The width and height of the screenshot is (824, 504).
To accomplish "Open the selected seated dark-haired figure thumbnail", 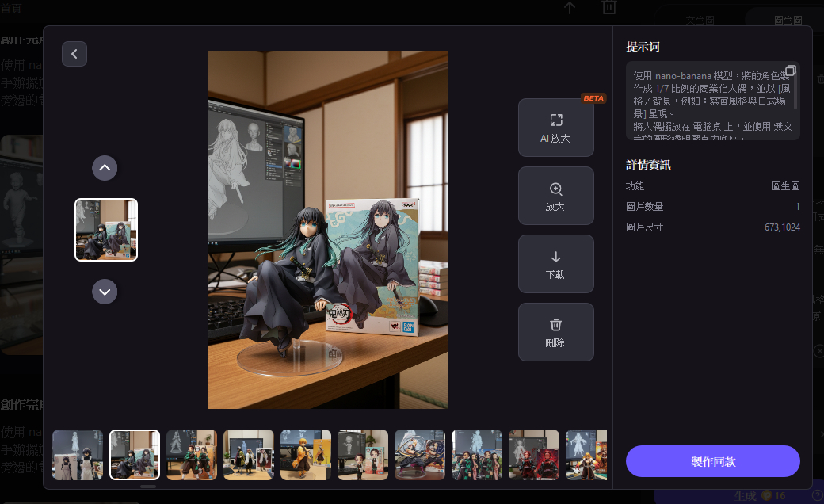I will pos(135,455).
